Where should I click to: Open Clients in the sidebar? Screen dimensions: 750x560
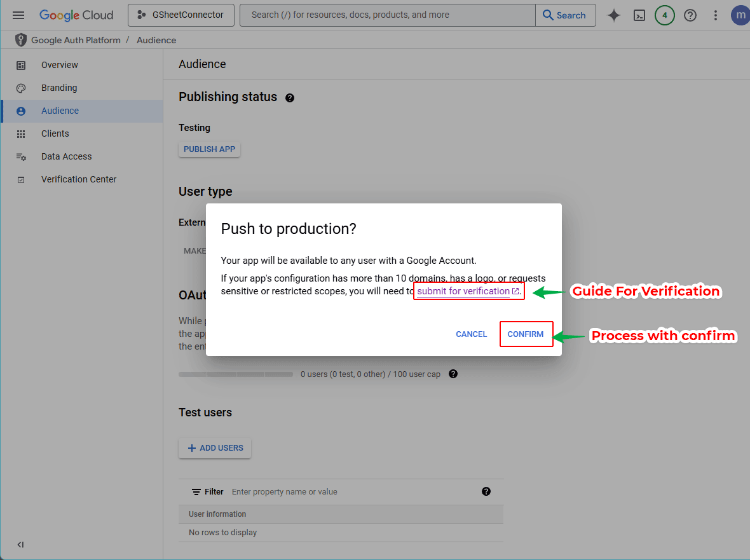(x=81, y=134)
